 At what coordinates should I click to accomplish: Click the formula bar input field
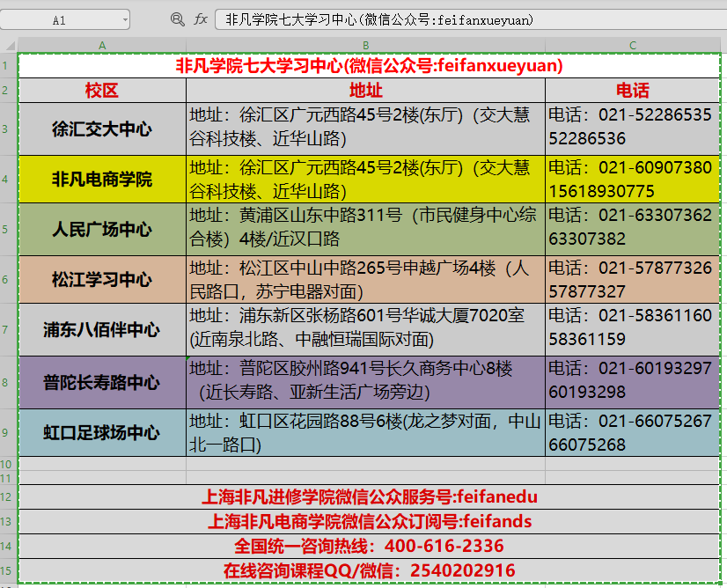coord(471,20)
